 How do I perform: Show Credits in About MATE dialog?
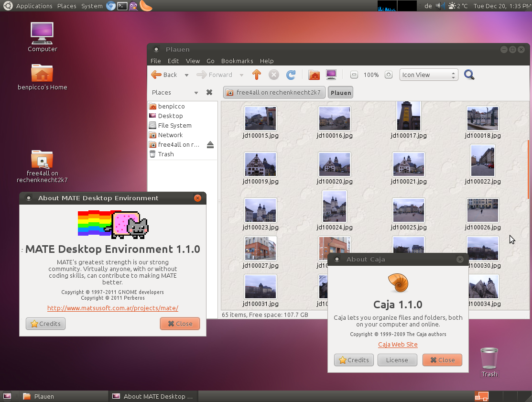45,324
